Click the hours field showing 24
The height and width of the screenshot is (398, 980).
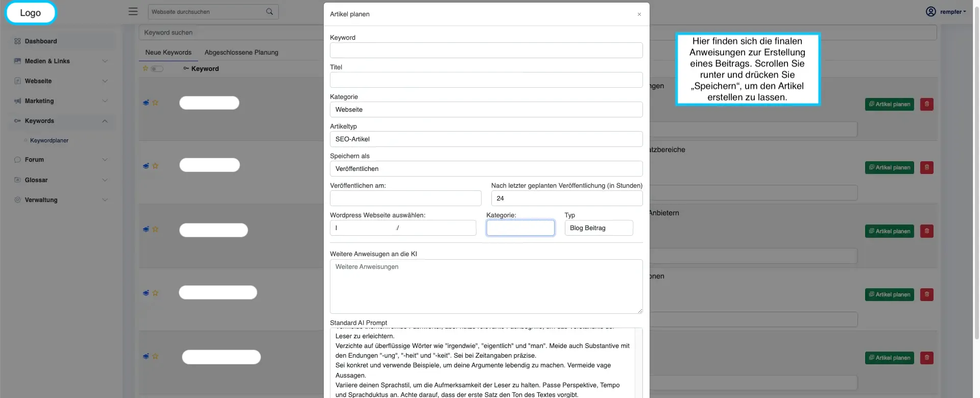point(567,198)
